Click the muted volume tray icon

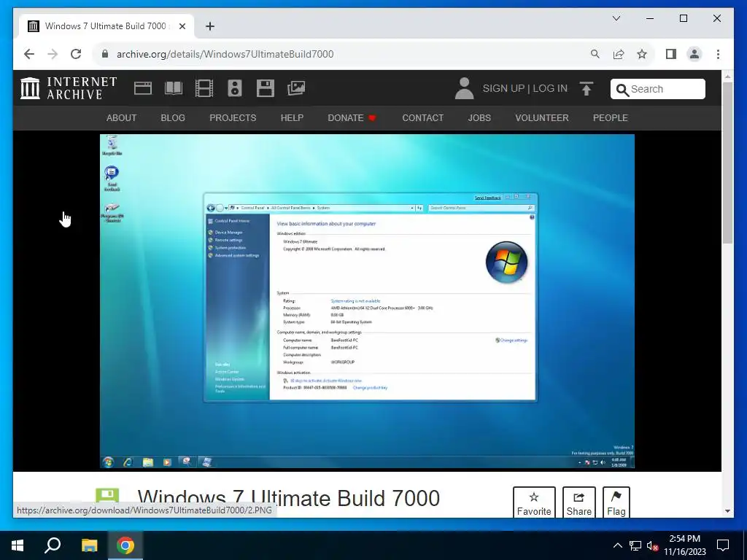tap(653, 546)
